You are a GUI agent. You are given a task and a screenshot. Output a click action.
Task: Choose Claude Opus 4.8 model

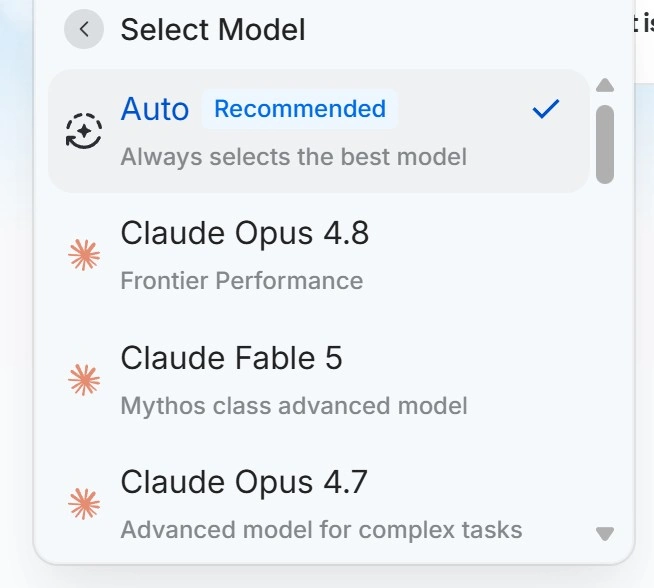point(319,255)
